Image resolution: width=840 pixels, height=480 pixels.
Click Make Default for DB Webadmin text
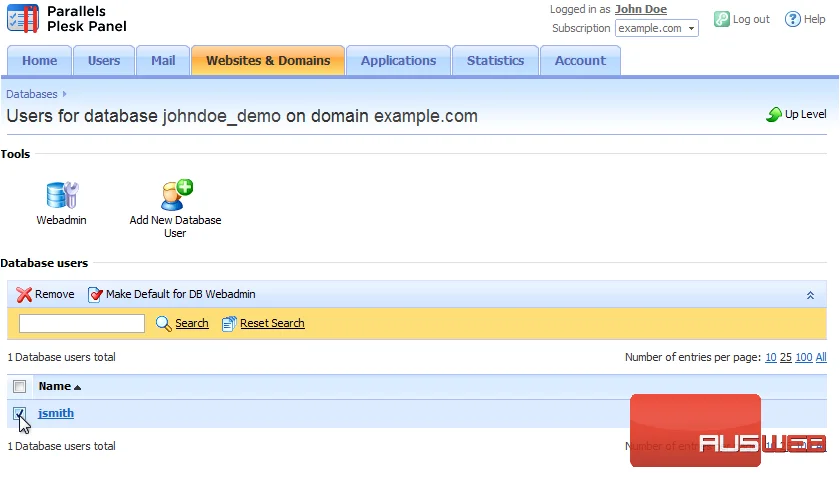[x=181, y=294]
